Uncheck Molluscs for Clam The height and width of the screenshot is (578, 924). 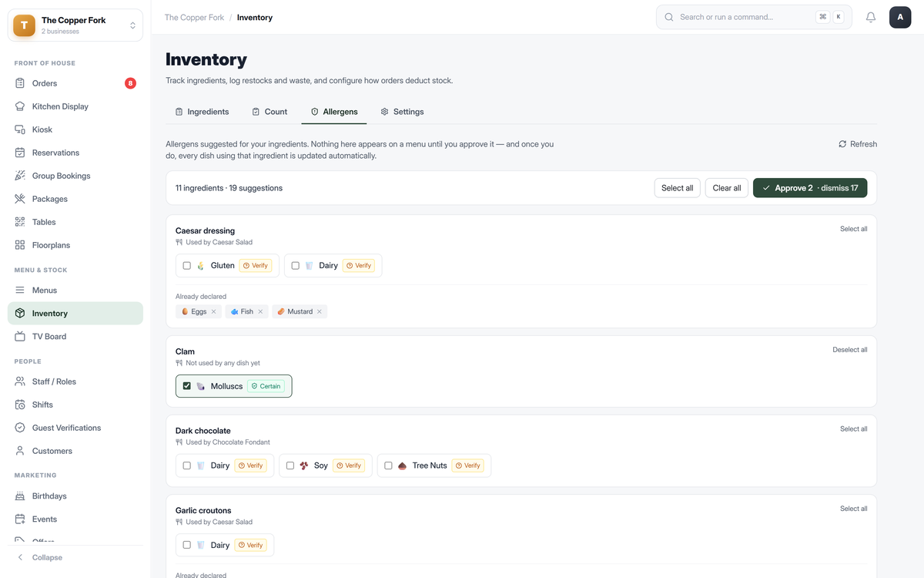[186, 386]
